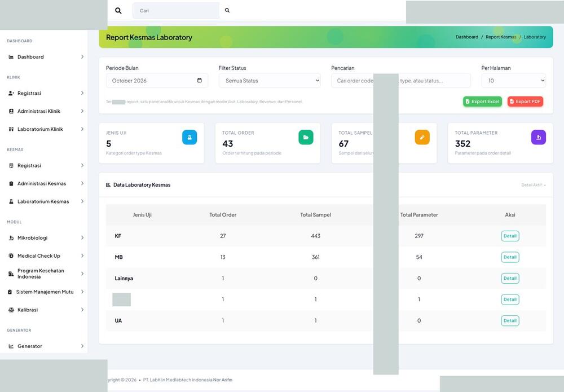This screenshot has height=392, width=564.
Task: Click the Pencarian order code search field
Action: coord(400,81)
